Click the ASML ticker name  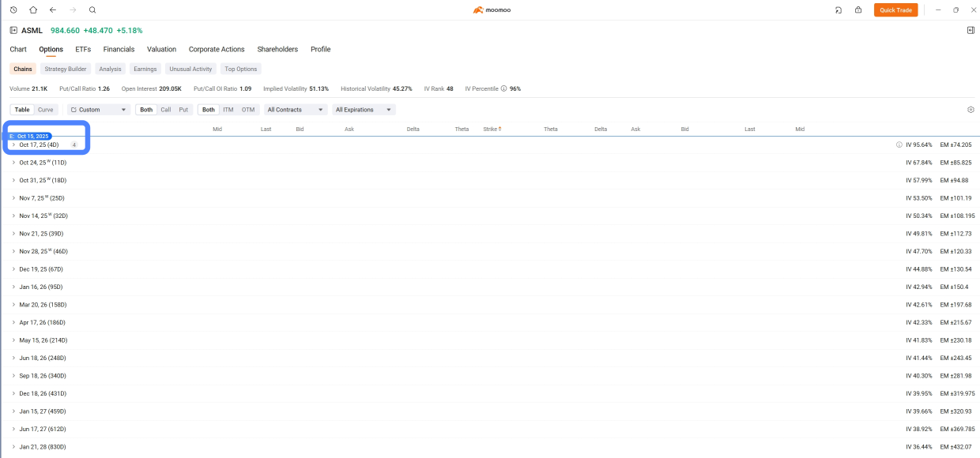click(x=32, y=30)
